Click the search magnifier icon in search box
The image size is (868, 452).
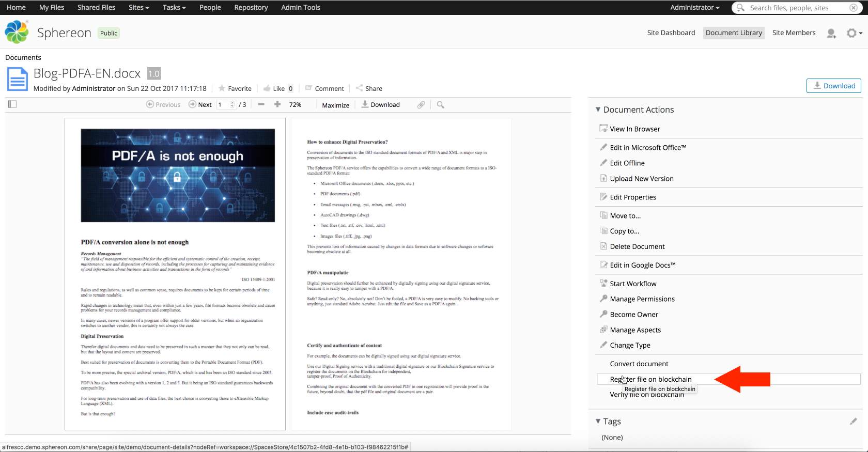tap(740, 8)
